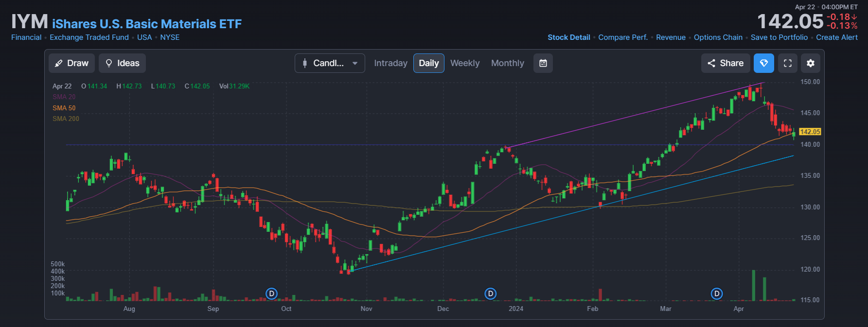This screenshot has width=868, height=327.
Task: Click the dividend marker near Oct
Action: pyautogui.click(x=272, y=293)
